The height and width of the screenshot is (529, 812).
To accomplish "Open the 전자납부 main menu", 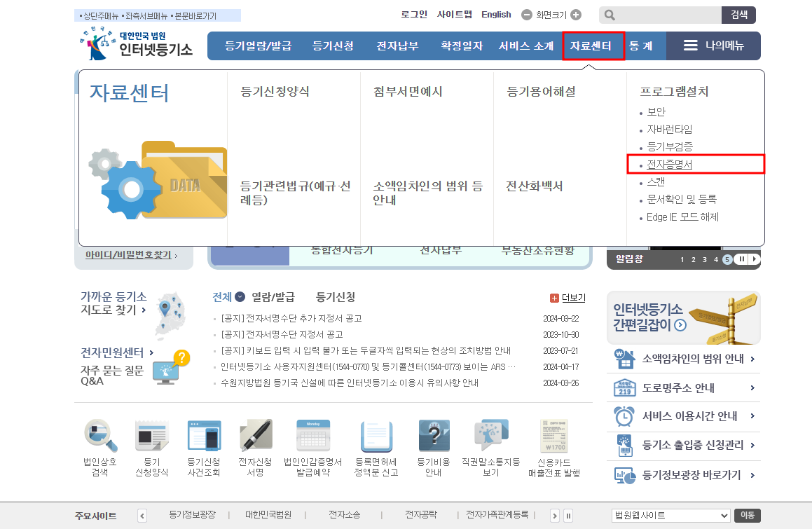I will (397, 46).
